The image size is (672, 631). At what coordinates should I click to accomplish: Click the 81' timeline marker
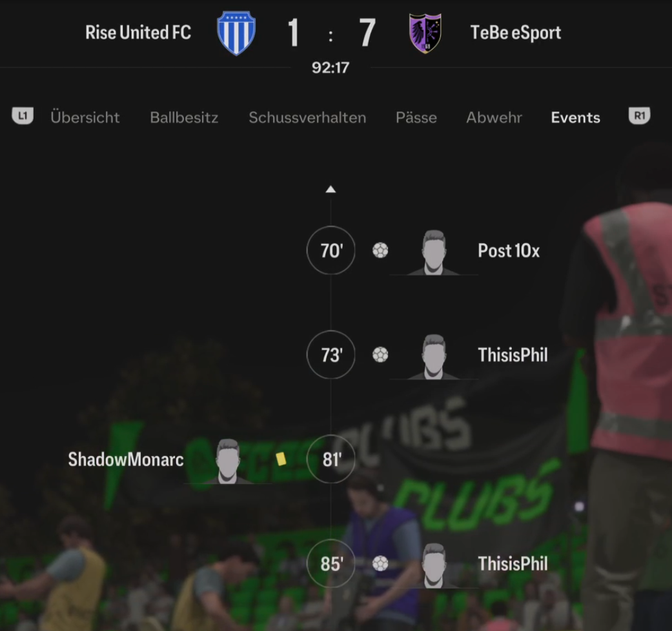(331, 459)
